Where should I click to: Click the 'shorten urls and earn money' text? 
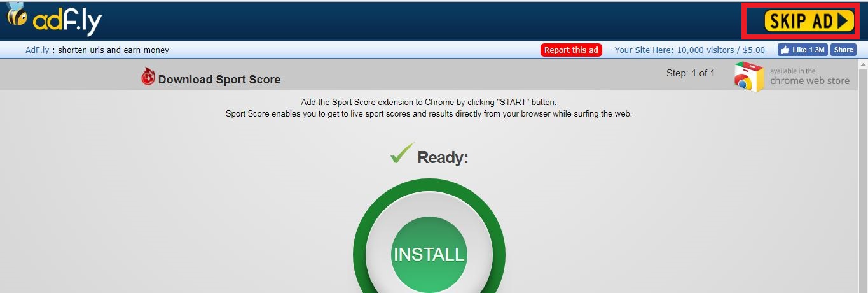tap(113, 50)
